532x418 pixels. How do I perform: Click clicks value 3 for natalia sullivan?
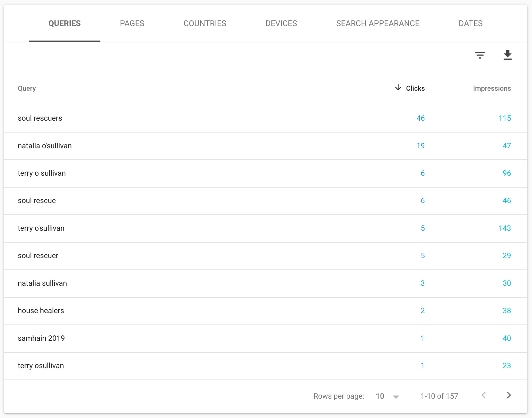pyautogui.click(x=423, y=283)
